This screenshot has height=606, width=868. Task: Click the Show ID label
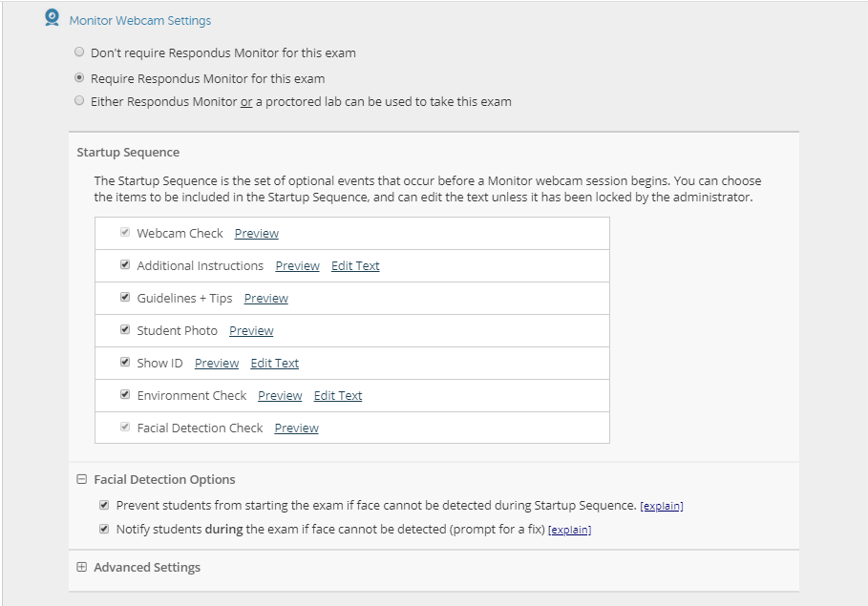click(160, 364)
